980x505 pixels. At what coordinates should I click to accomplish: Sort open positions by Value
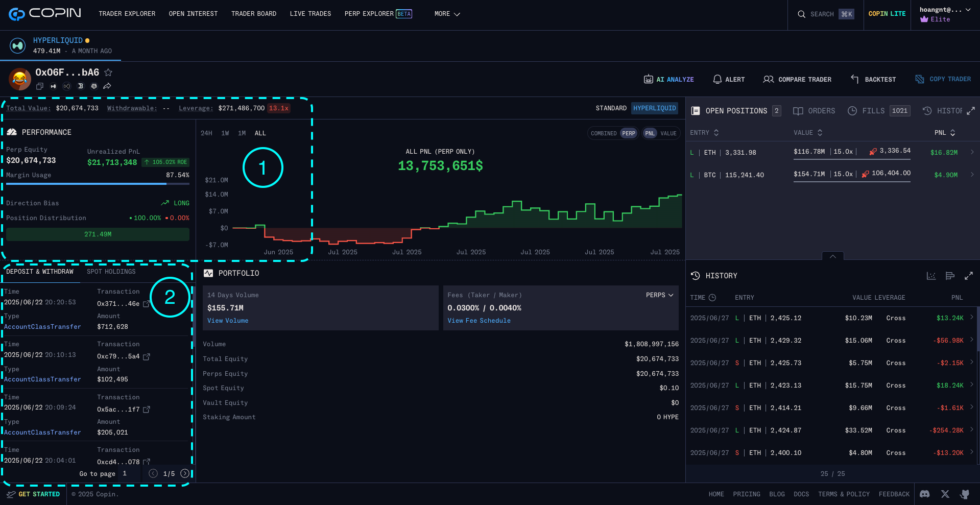[808, 133]
